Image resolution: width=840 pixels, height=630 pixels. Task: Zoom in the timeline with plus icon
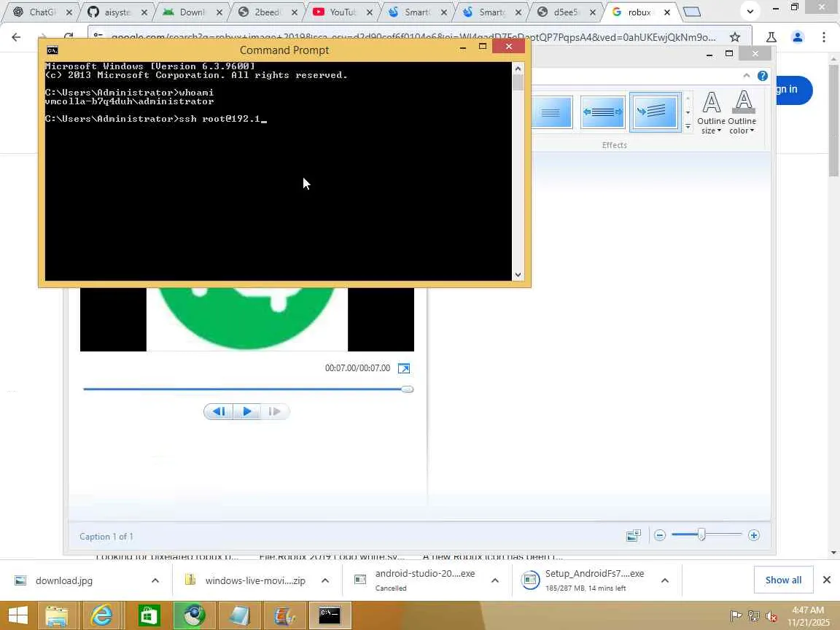pyautogui.click(x=754, y=535)
